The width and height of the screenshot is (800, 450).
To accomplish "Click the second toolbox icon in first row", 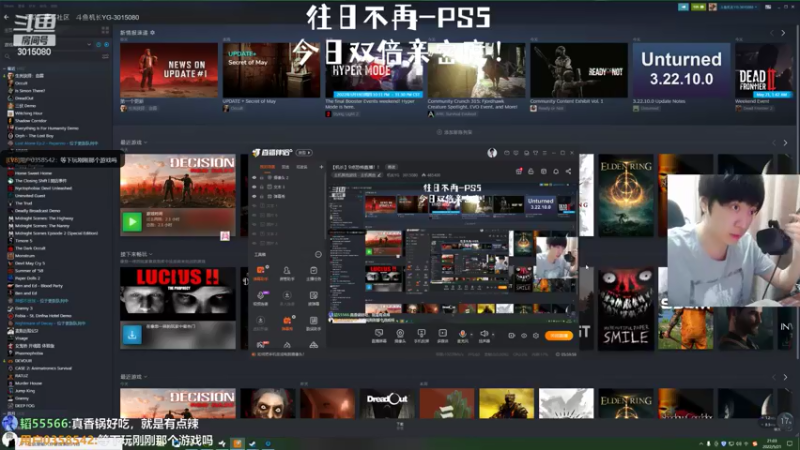I will pos(287,270).
